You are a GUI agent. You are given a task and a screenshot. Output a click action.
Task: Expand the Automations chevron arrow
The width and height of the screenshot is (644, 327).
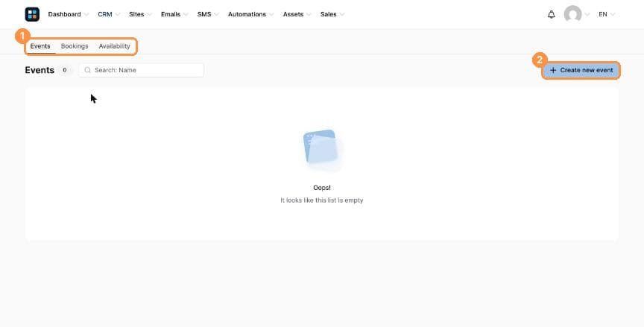pyautogui.click(x=271, y=15)
